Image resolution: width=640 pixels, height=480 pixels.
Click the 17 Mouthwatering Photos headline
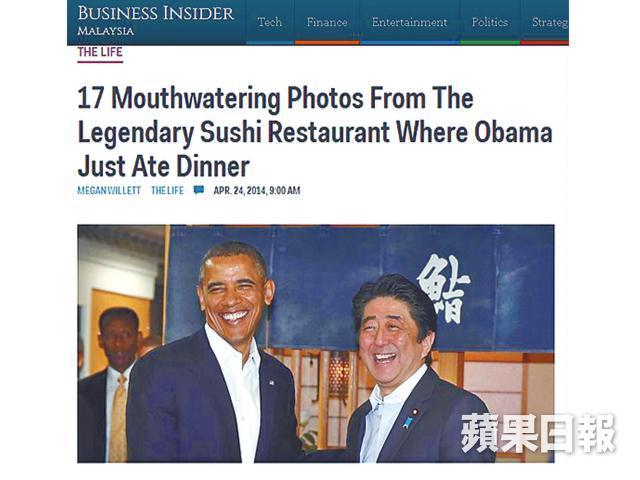315,132
